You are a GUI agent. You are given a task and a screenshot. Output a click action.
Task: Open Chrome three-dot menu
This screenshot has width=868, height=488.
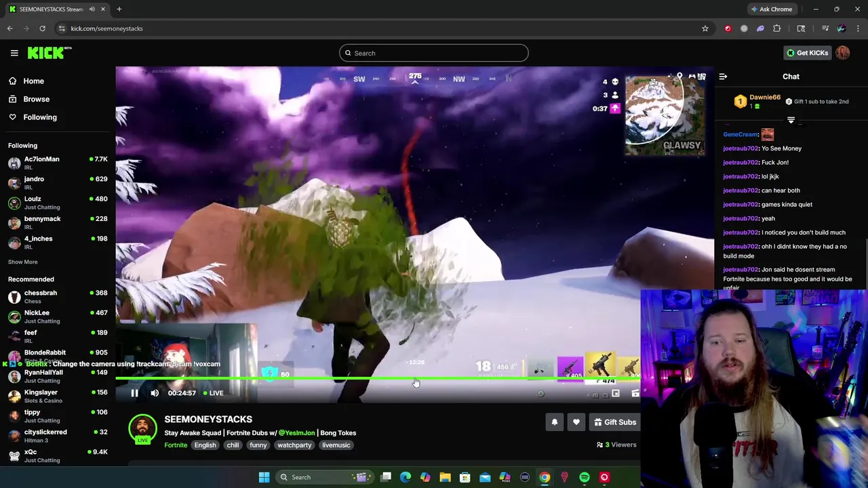point(858,28)
